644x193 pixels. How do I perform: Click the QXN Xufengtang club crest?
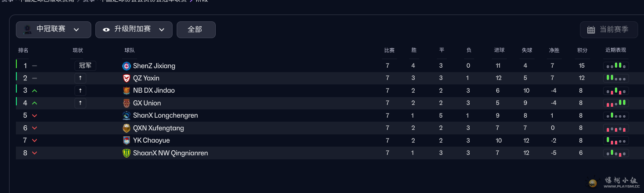click(x=127, y=128)
